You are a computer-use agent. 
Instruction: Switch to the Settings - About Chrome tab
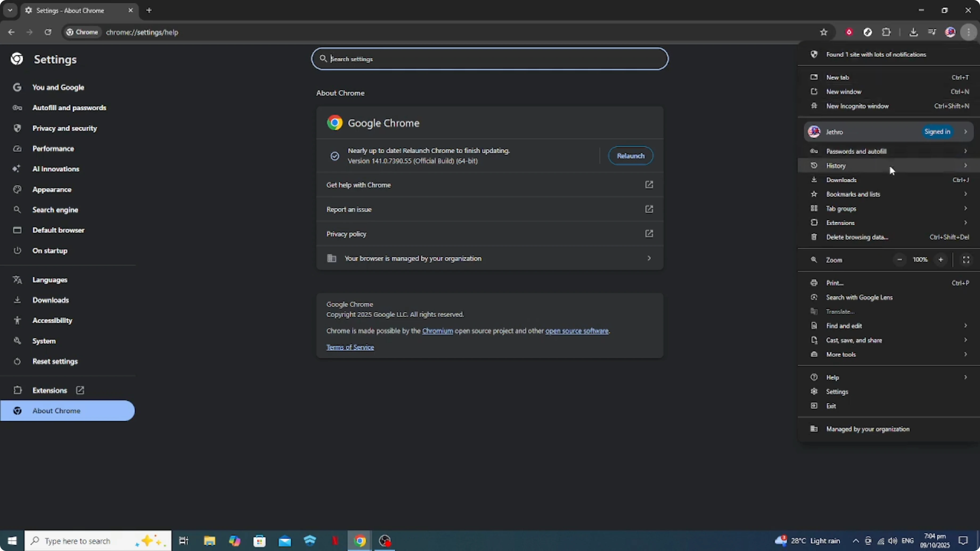(x=70, y=11)
